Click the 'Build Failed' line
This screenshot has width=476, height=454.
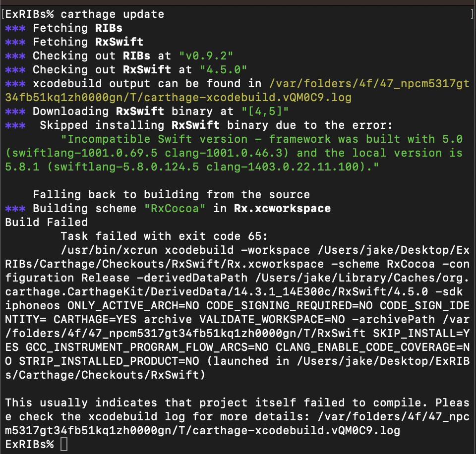pyautogui.click(x=47, y=223)
